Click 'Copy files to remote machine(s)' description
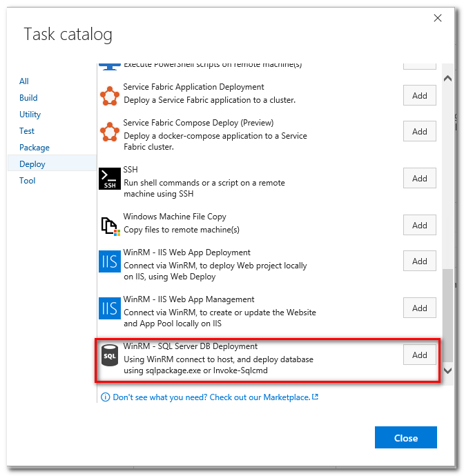 [182, 230]
